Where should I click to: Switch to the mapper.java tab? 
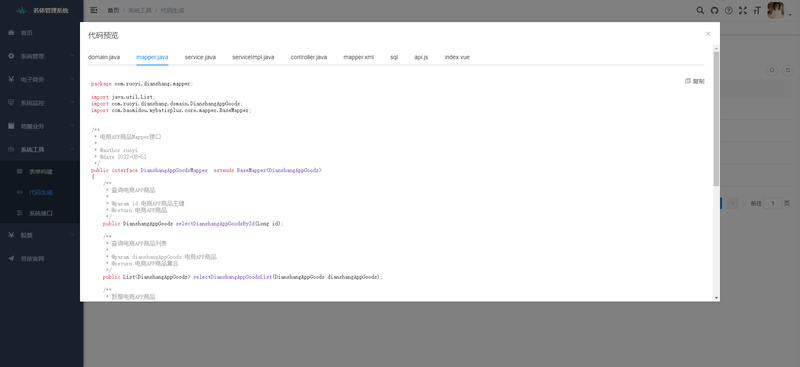tap(152, 57)
